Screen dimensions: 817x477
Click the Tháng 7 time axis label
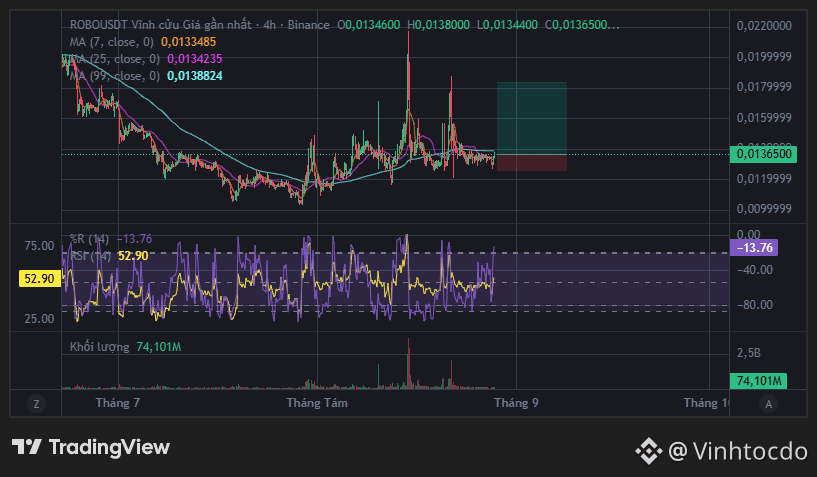coord(118,403)
